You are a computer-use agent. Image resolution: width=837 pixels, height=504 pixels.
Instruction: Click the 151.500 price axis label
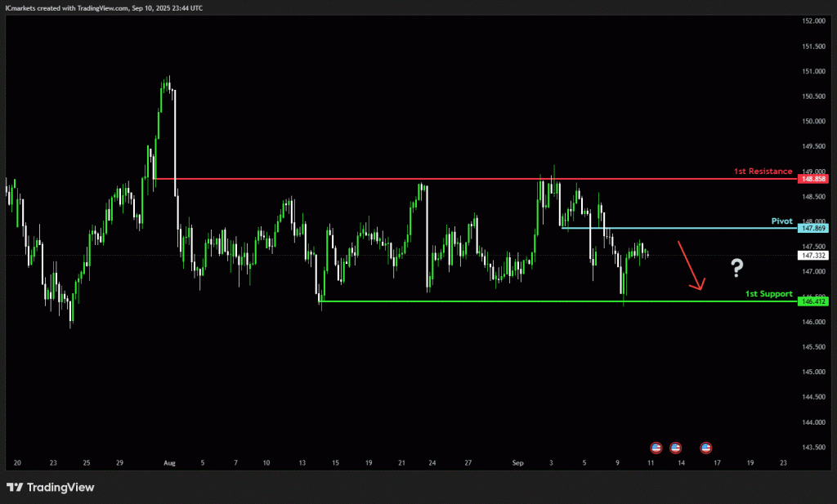click(813, 47)
